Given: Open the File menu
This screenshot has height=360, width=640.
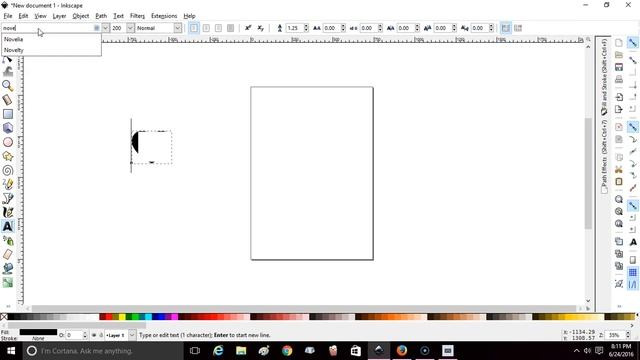Looking at the screenshot, I should point(8,16).
